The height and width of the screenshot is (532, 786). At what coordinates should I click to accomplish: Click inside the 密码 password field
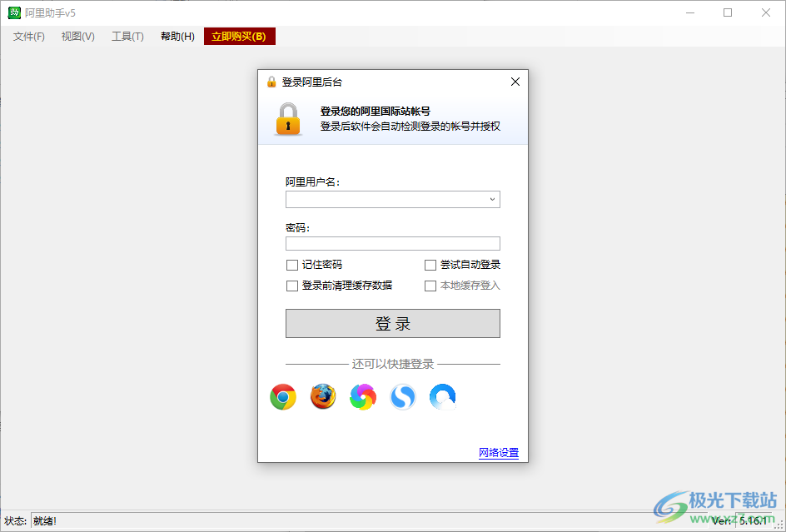[x=392, y=243]
